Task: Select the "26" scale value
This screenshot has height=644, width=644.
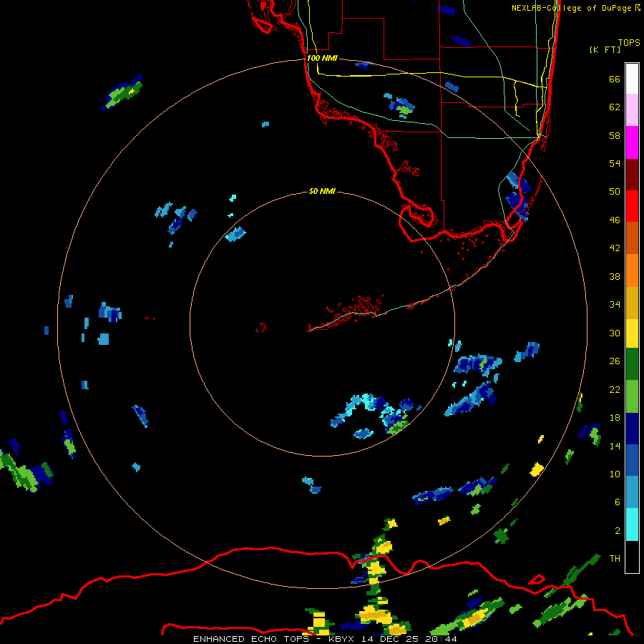Action: pyautogui.click(x=615, y=361)
